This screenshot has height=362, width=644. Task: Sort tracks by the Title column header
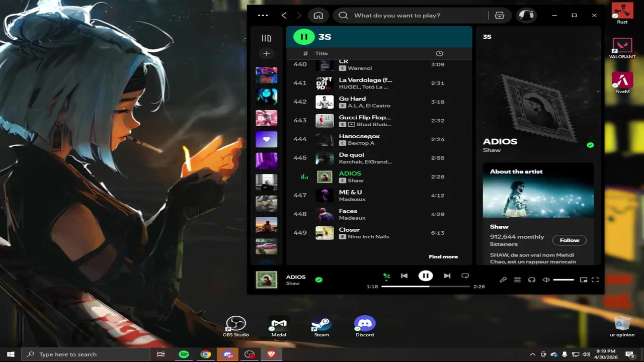(x=321, y=53)
